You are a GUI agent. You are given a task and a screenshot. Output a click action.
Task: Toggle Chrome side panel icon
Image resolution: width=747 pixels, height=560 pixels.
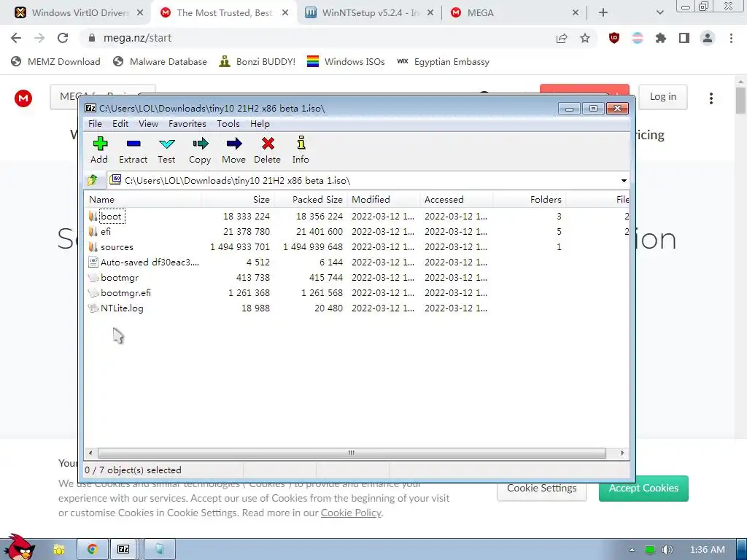tap(684, 38)
